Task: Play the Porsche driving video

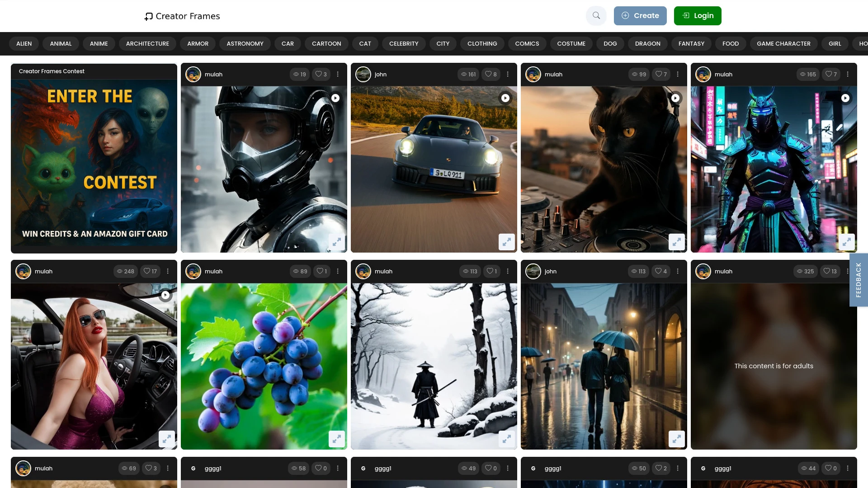Action: (x=505, y=98)
